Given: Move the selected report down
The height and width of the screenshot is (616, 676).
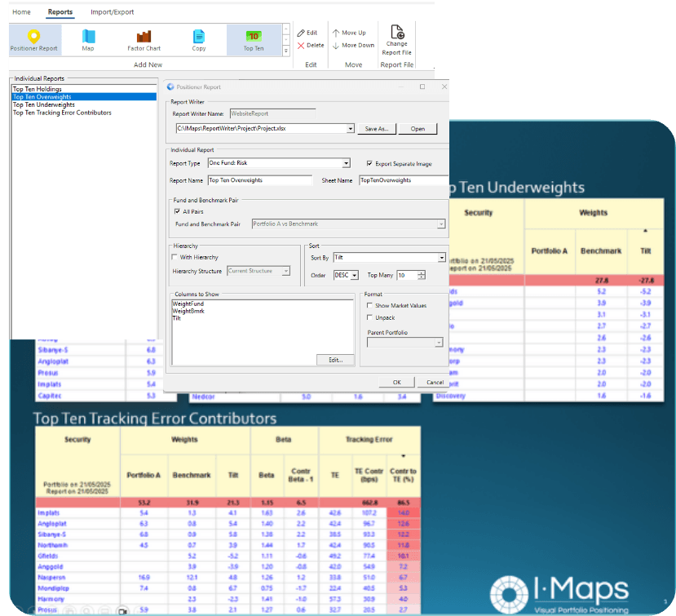Looking at the screenshot, I should 354,46.
